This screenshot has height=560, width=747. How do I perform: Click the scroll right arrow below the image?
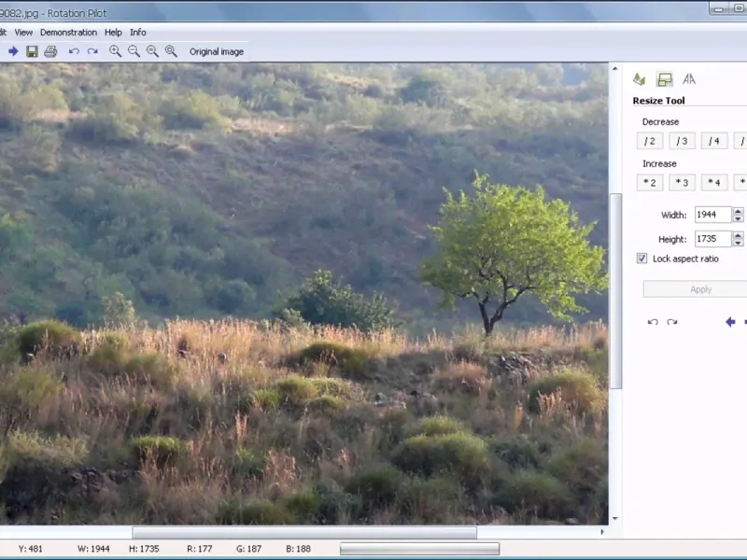602,532
